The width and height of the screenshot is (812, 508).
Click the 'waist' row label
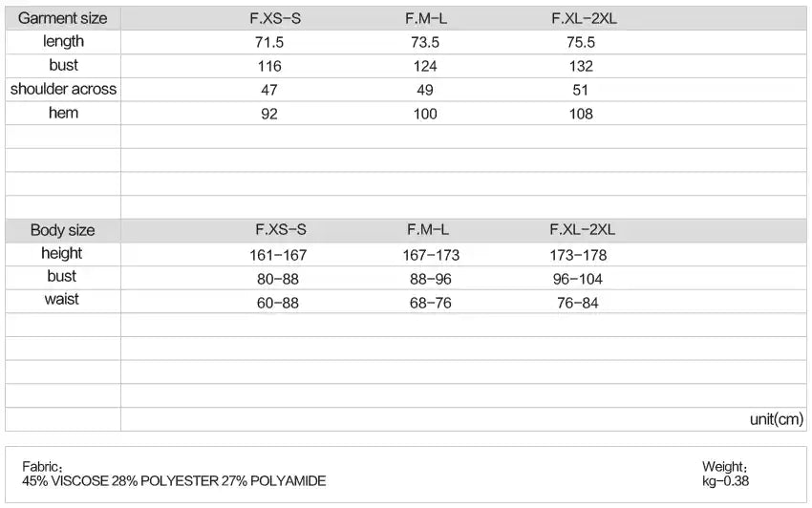pyautogui.click(x=62, y=299)
